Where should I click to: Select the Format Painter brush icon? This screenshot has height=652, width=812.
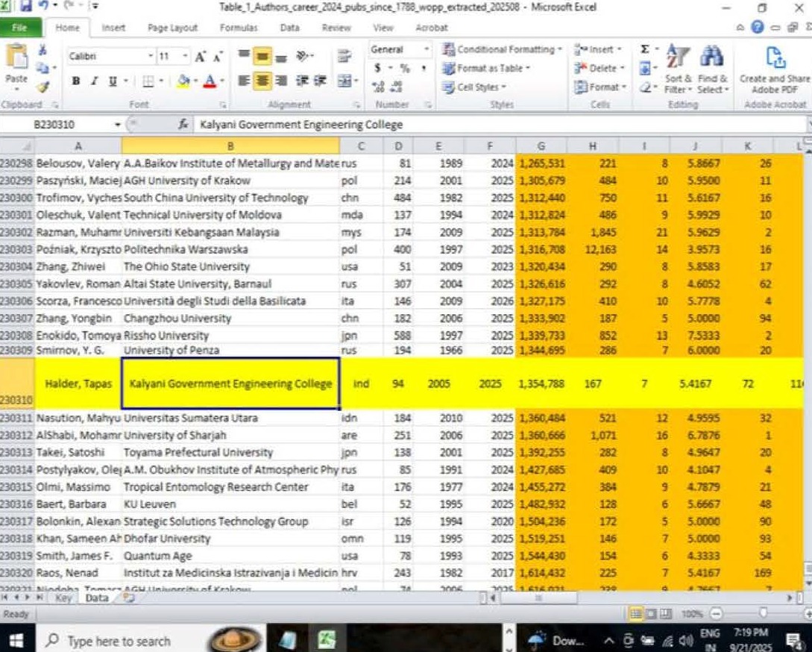coord(43,87)
